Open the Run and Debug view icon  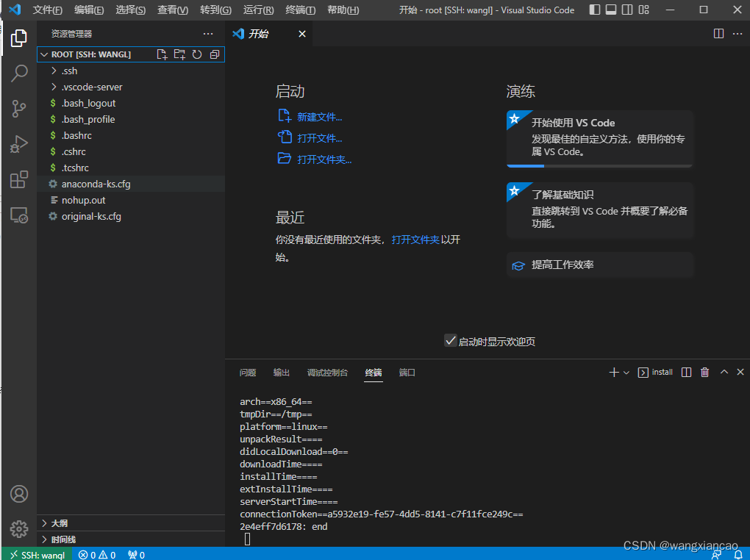pos(18,144)
